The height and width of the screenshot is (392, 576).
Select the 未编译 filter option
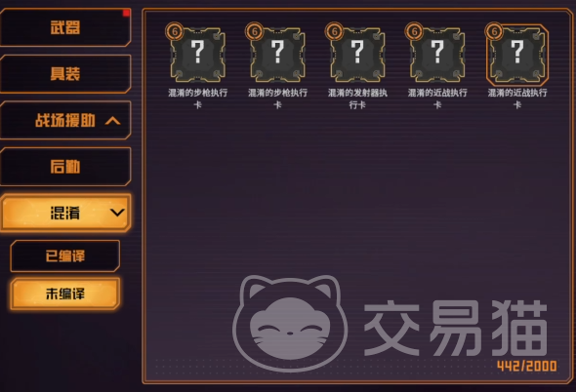tap(65, 294)
